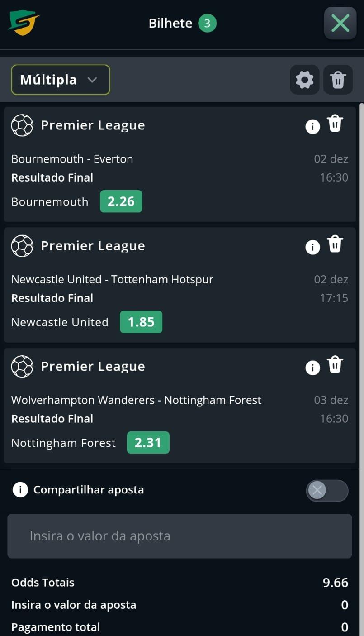
Task: Focus the Insira o valor da aposta field
Action: click(x=180, y=536)
